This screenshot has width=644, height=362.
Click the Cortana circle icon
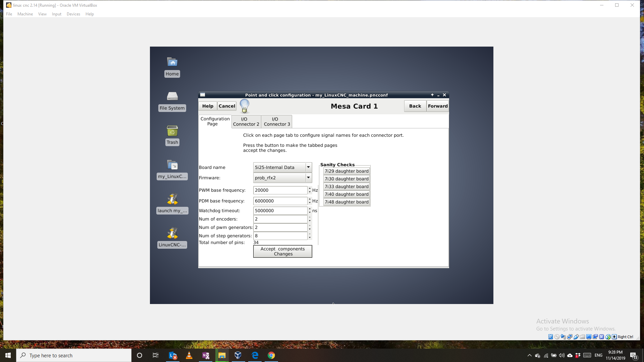140,355
